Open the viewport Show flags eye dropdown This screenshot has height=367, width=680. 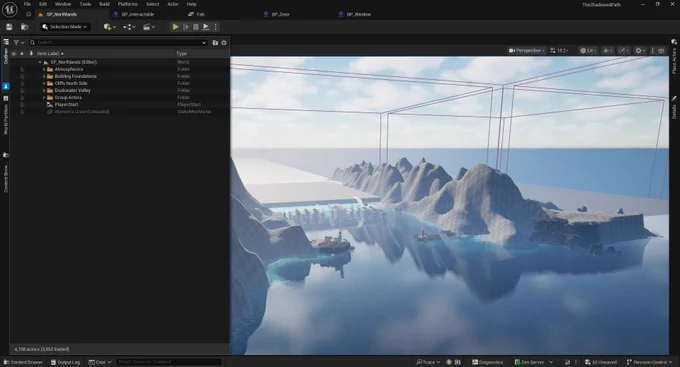(608, 51)
